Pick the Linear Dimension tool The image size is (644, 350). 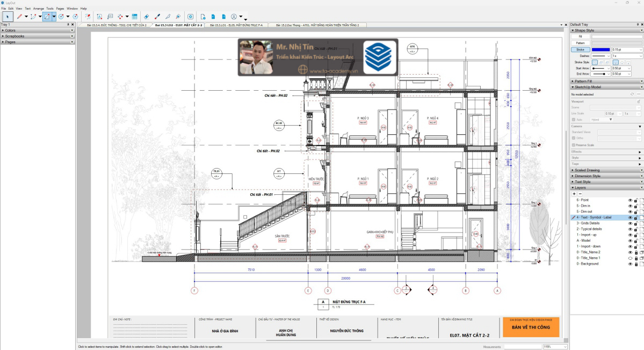point(120,17)
